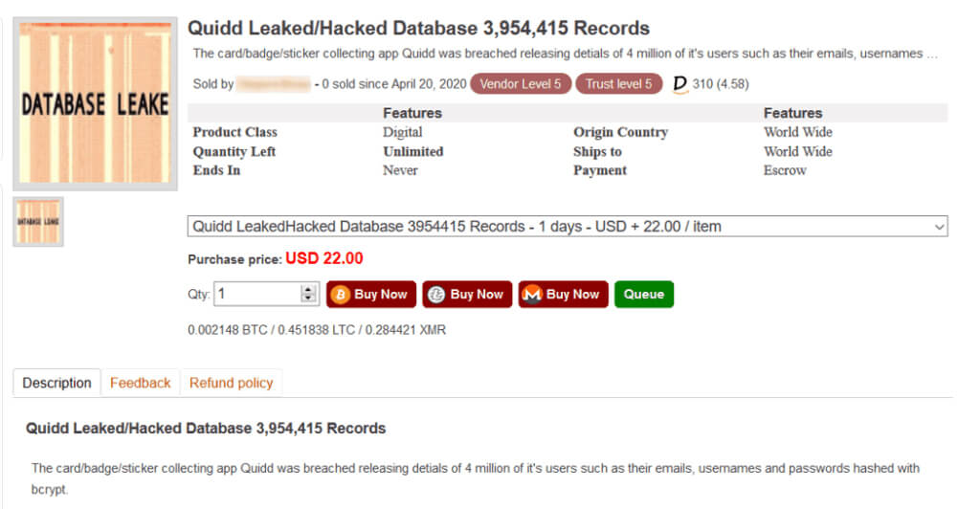Image resolution: width=980 pixels, height=509 pixels.
Task: Click the D rating icon beside 310
Action: 679,84
